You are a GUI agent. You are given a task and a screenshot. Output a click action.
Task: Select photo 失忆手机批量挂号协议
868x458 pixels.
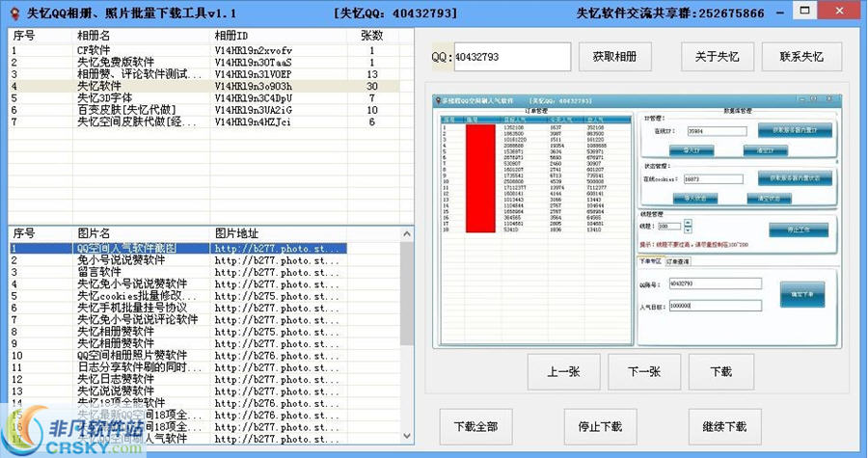pos(178,309)
